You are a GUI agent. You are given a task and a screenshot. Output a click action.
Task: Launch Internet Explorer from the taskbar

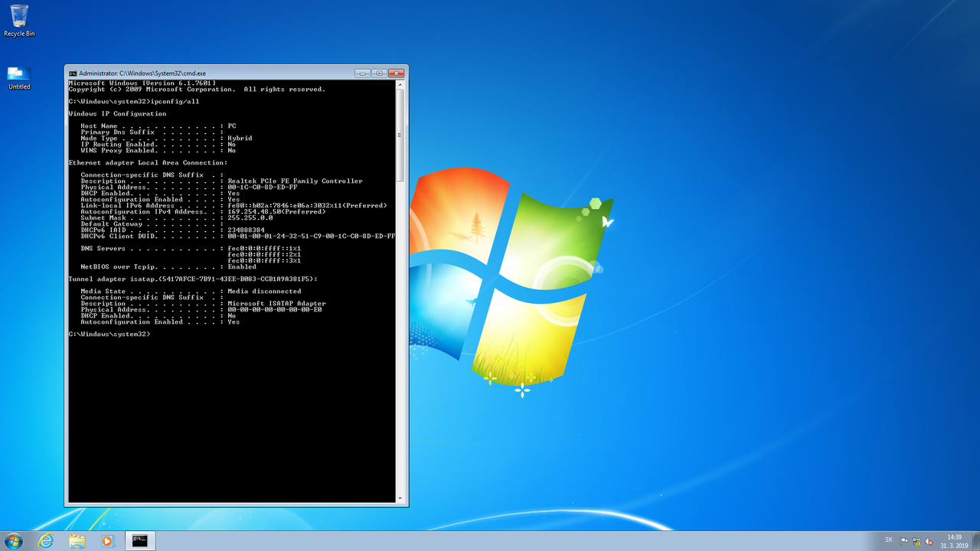pyautogui.click(x=46, y=540)
